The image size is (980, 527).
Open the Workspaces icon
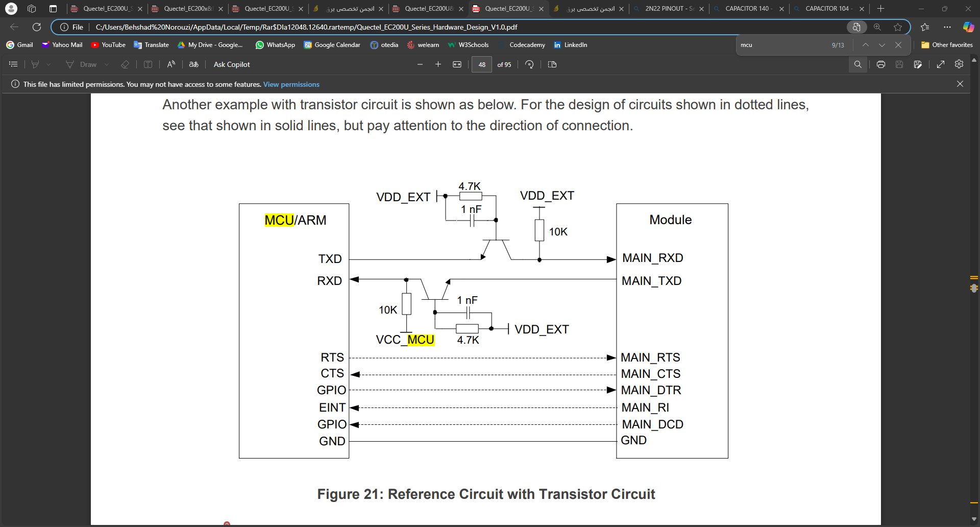pyautogui.click(x=32, y=9)
